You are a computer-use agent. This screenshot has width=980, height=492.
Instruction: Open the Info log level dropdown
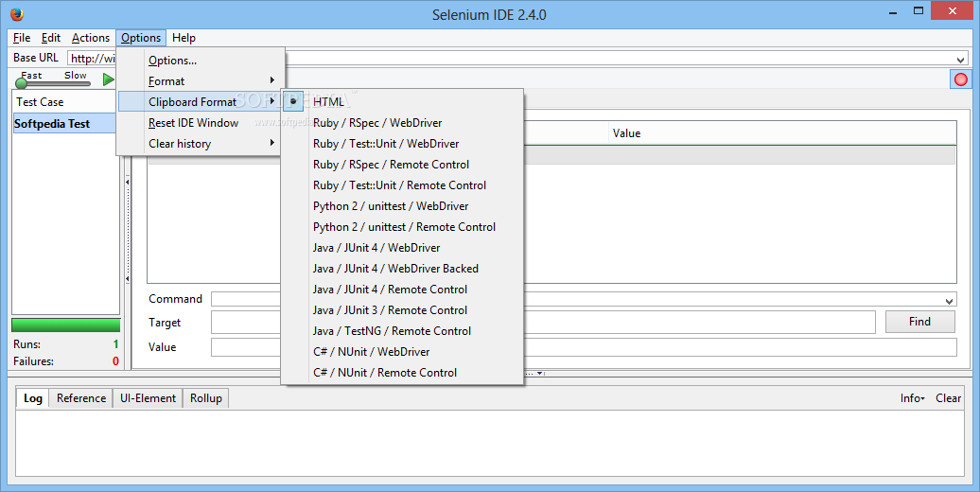pos(913,398)
